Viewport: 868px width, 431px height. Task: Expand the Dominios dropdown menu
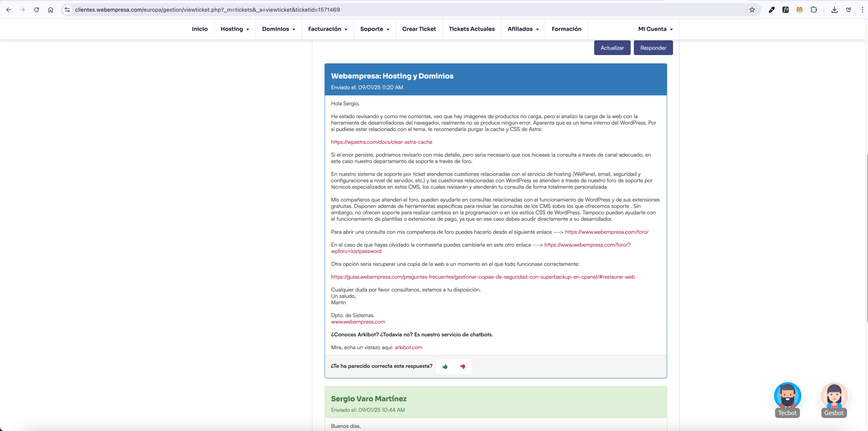(278, 29)
